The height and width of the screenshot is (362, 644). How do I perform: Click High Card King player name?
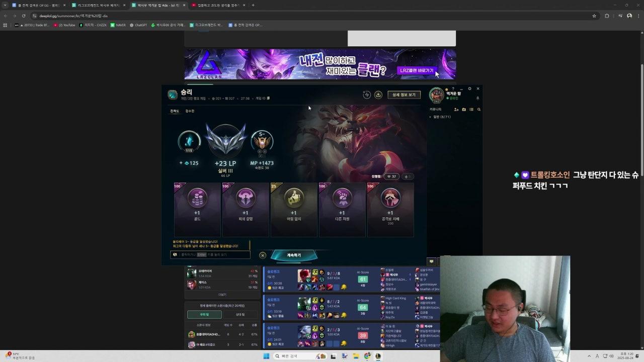click(x=395, y=298)
